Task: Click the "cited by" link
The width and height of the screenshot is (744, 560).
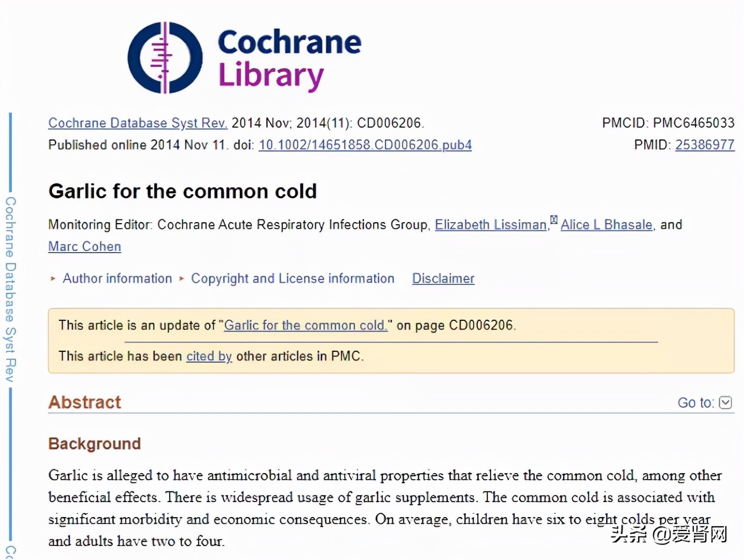Action: pyautogui.click(x=209, y=356)
